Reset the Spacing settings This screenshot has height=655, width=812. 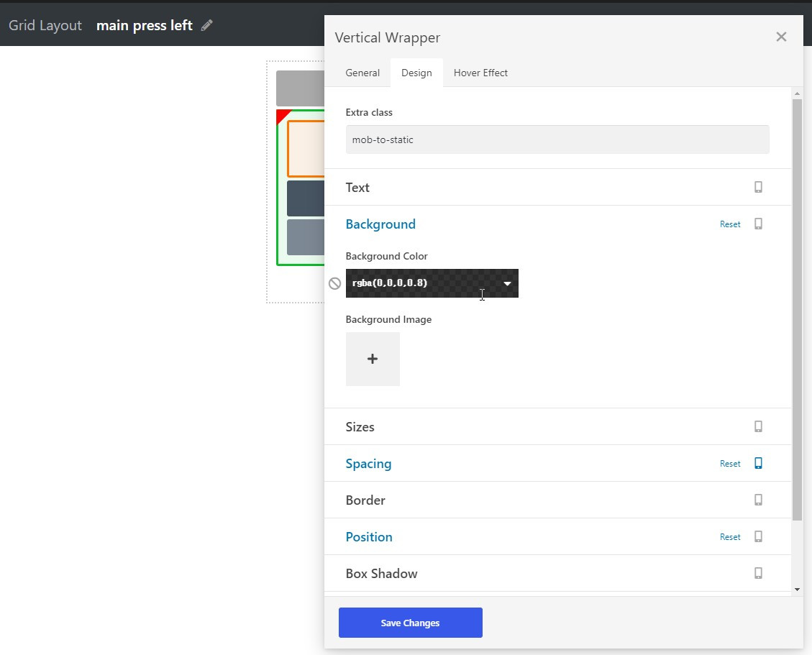click(x=730, y=464)
